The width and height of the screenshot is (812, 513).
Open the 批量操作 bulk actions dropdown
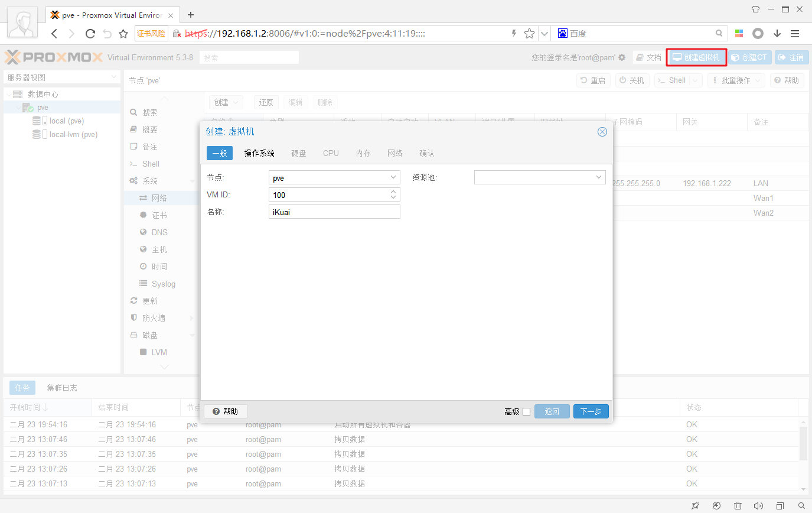(736, 80)
